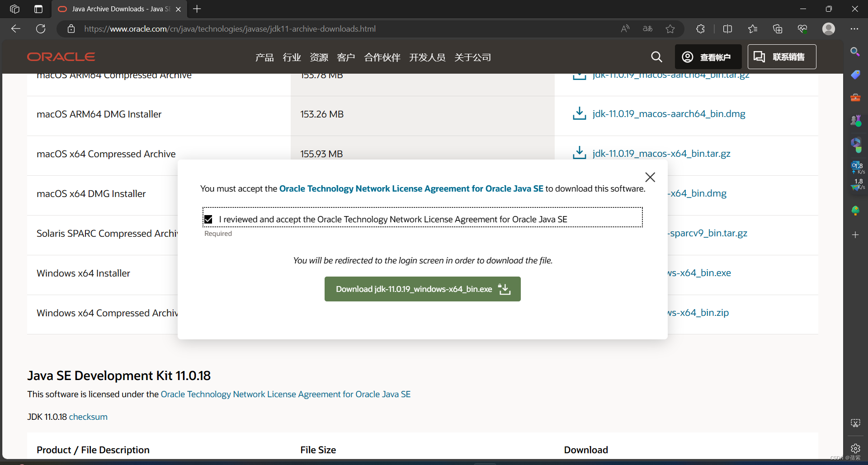Open sidebar settings gear icon
Screen dimensions: 868x465
point(855,448)
